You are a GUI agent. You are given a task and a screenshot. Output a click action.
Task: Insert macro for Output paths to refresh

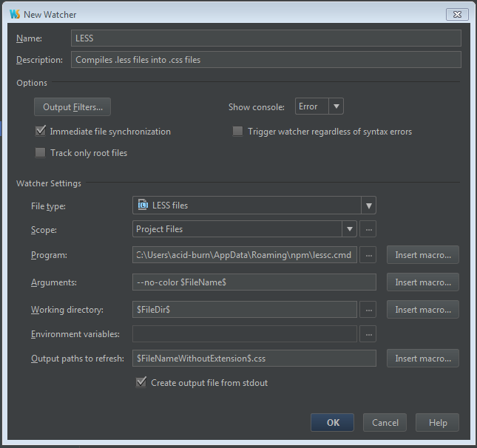(423, 359)
